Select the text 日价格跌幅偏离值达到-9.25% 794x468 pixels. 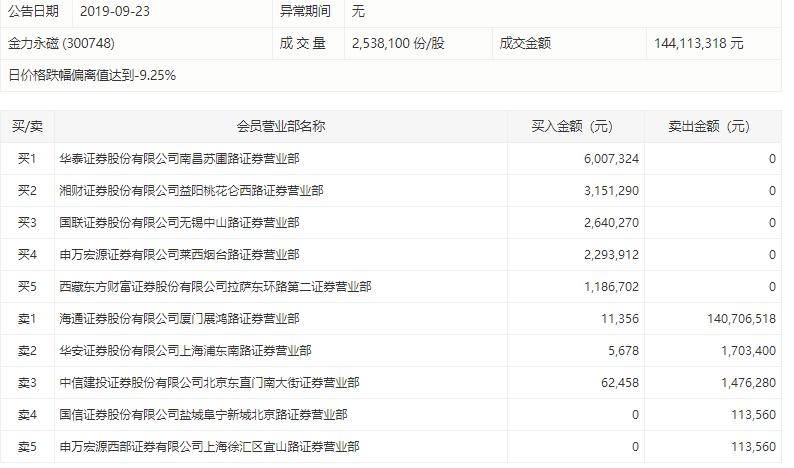click(x=92, y=75)
